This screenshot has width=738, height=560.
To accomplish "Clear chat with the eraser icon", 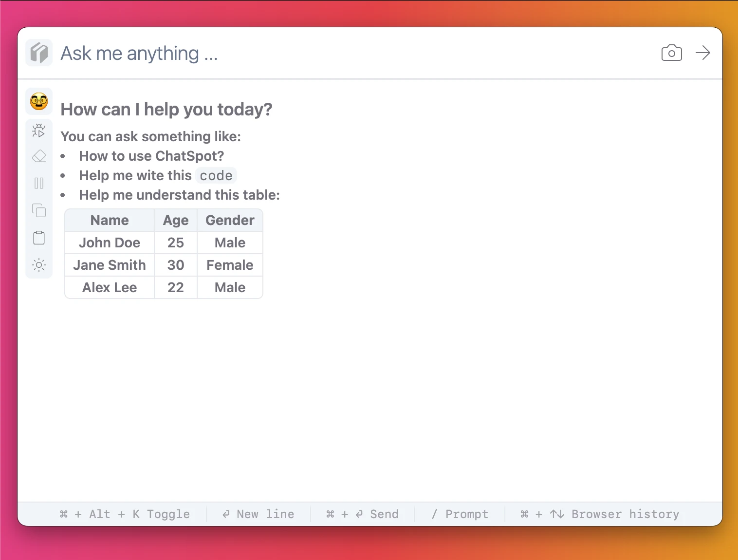I will point(39,156).
